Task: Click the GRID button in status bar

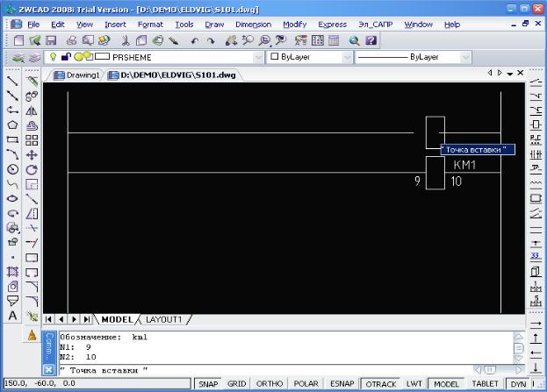Action: pyautogui.click(x=237, y=384)
